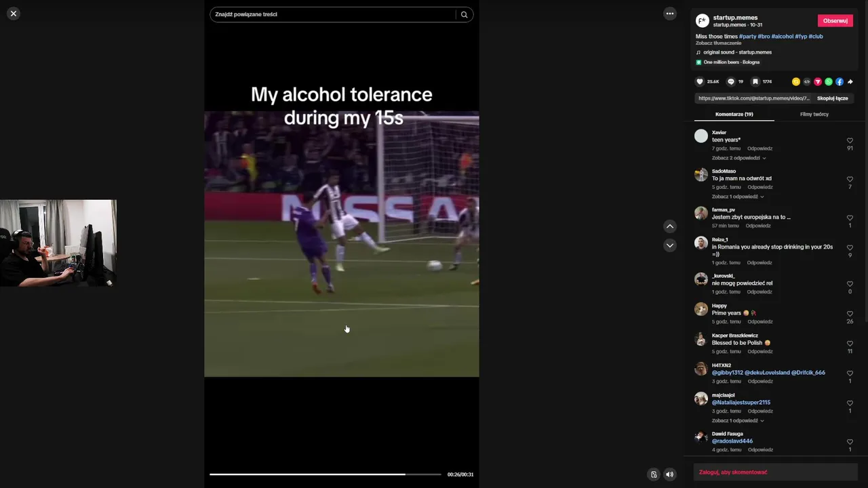Image resolution: width=868 pixels, height=488 pixels.
Task: Like SadoMaso's comment
Action: [x=850, y=180]
